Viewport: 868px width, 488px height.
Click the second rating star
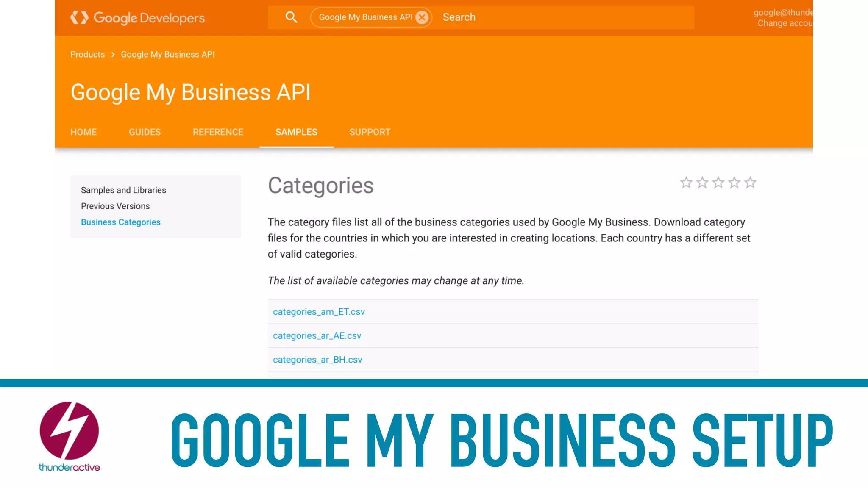pos(702,183)
